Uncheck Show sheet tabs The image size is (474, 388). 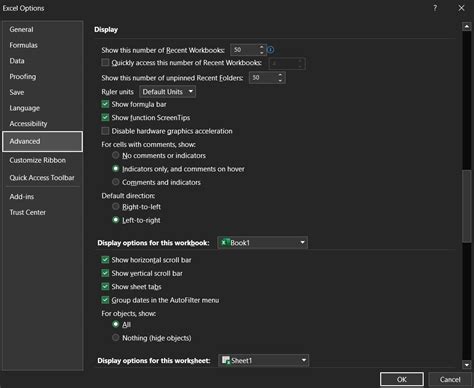pyautogui.click(x=105, y=287)
